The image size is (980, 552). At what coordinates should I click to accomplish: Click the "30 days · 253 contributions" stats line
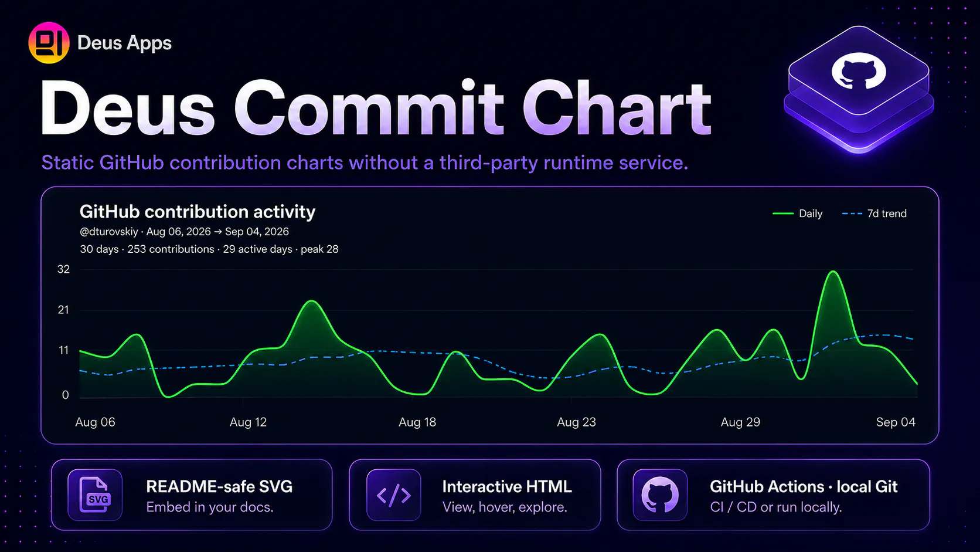(x=209, y=249)
